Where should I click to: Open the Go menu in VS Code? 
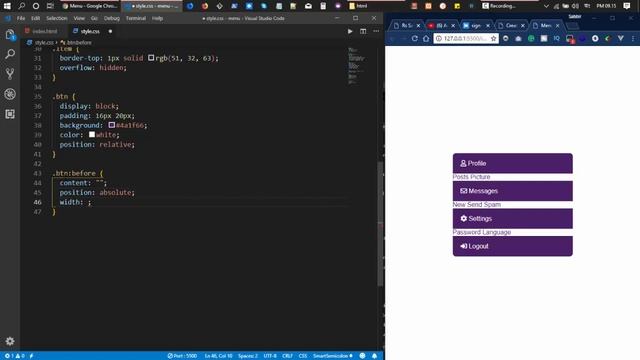pyautogui.click(x=94, y=18)
